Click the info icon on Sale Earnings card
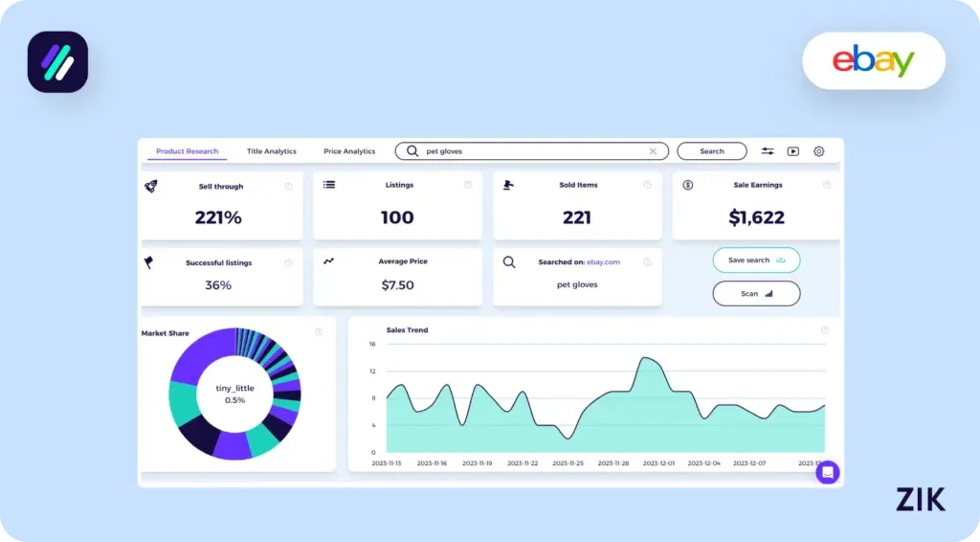Screen dimensions: 980x542 pos(828,185)
